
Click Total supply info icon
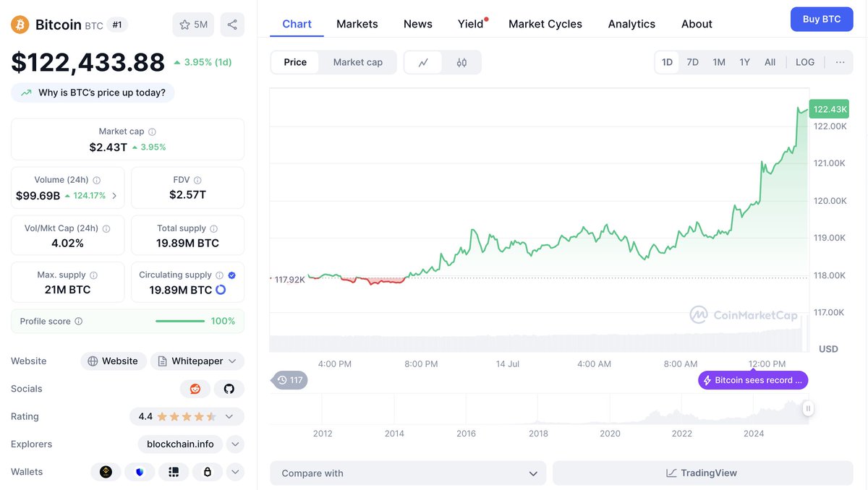pyautogui.click(x=214, y=228)
